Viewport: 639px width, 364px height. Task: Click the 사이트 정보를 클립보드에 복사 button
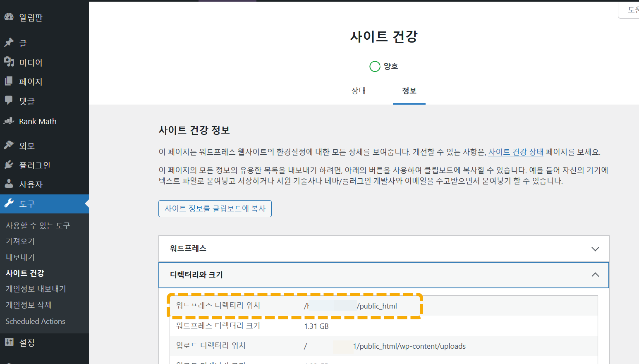(215, 208)
